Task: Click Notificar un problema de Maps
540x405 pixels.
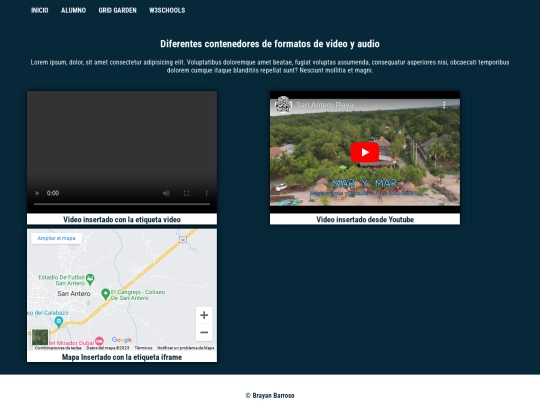Action: [x=186, y=348]
